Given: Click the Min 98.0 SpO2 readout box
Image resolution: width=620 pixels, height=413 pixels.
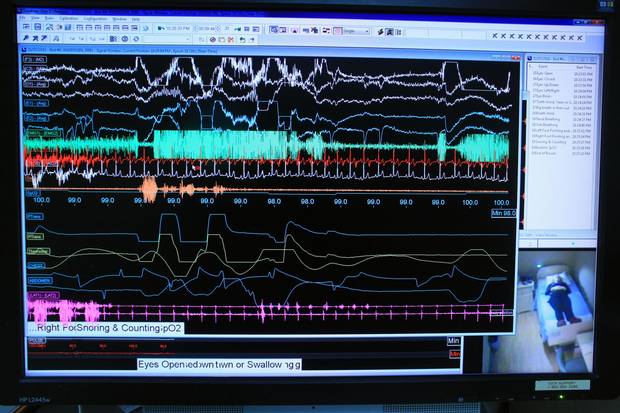Looking at the screenshot, I should click(x=503, y=213).
